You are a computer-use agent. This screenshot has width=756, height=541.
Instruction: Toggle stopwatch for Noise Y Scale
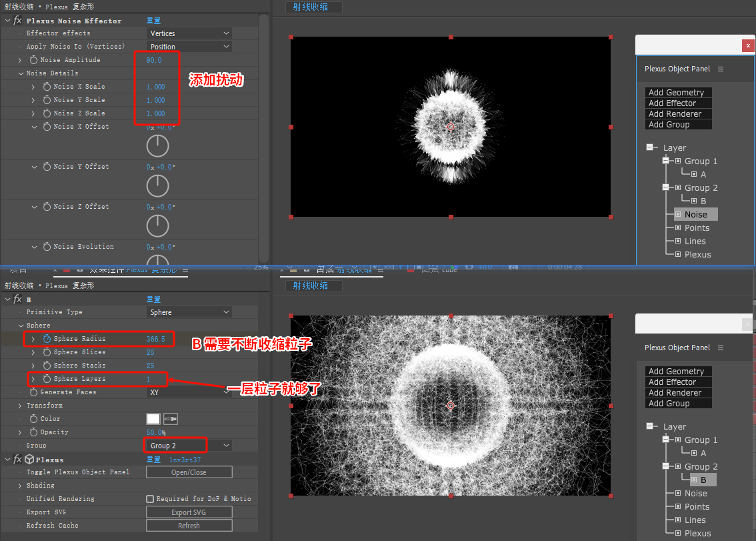(x=47, y=100)
